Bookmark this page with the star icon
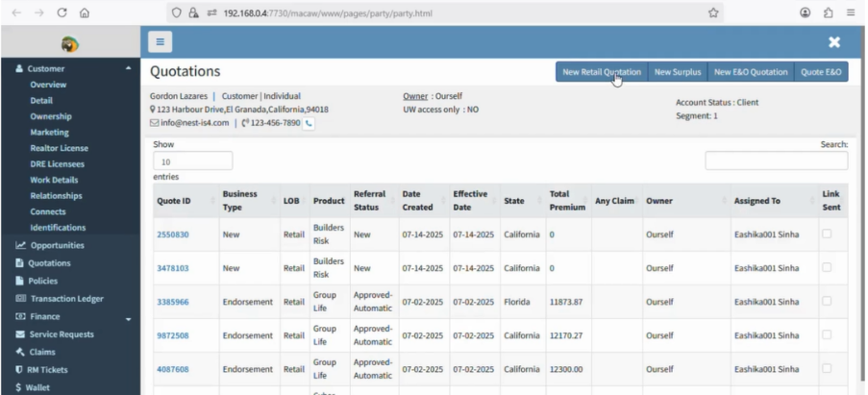868x395 pixels. (713, 12)
